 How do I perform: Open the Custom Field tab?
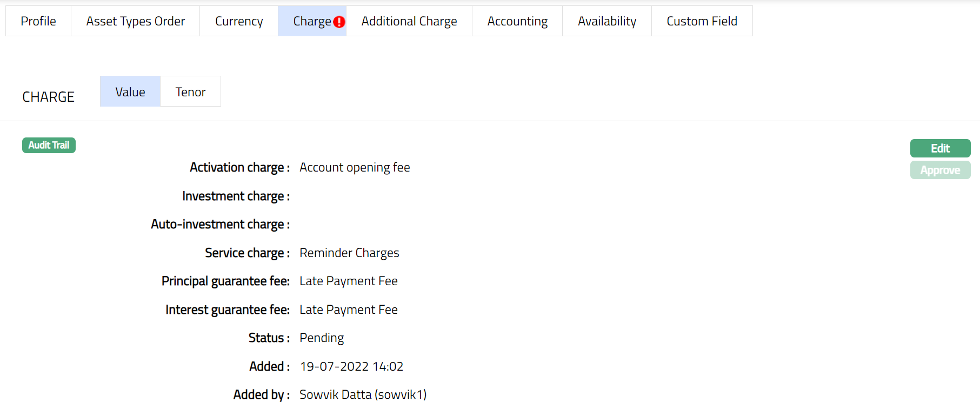(x=702, y=21)
